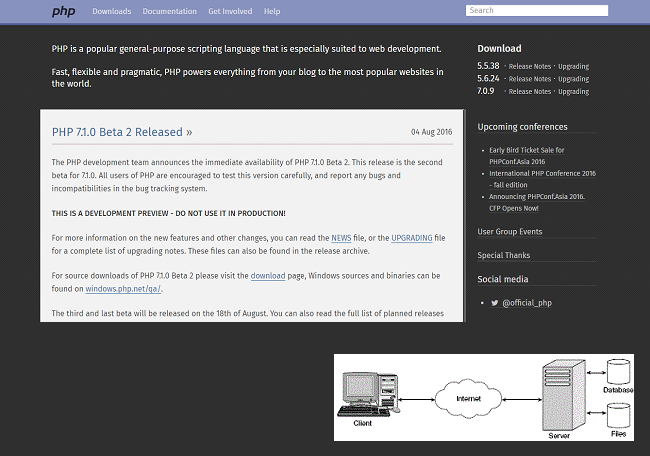Click the development preview warning text
This screenshot has width=650, height=456.
[168, 213]
